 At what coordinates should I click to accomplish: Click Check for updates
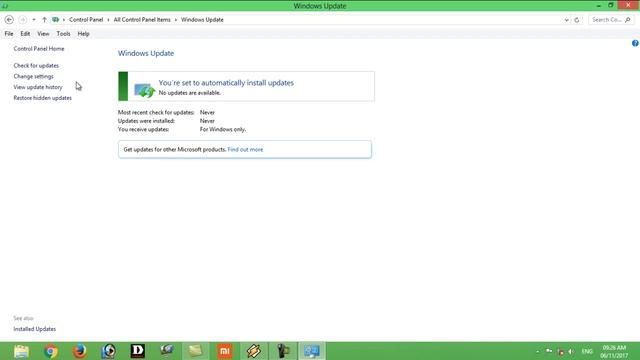point(36,65)
